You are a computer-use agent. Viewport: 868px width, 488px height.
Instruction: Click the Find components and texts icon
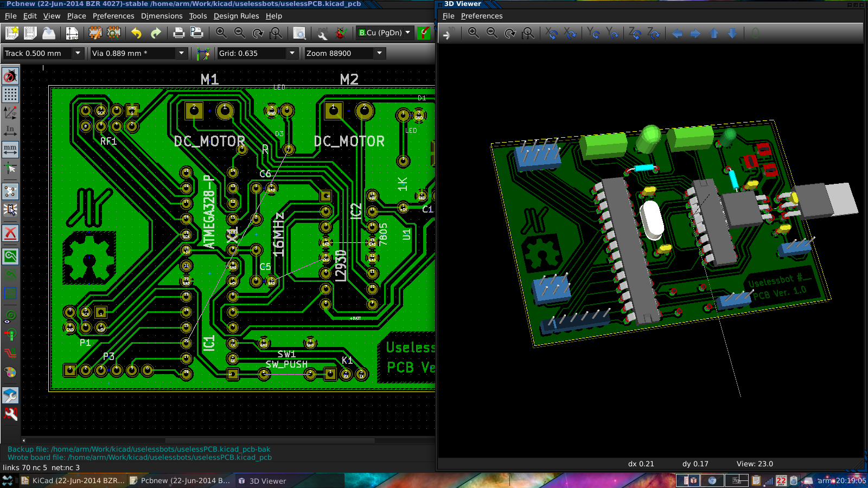point(299,33)
